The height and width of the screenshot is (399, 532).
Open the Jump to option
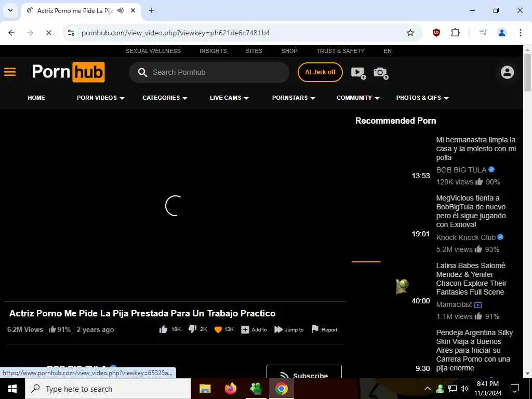[x=289, y=329]
